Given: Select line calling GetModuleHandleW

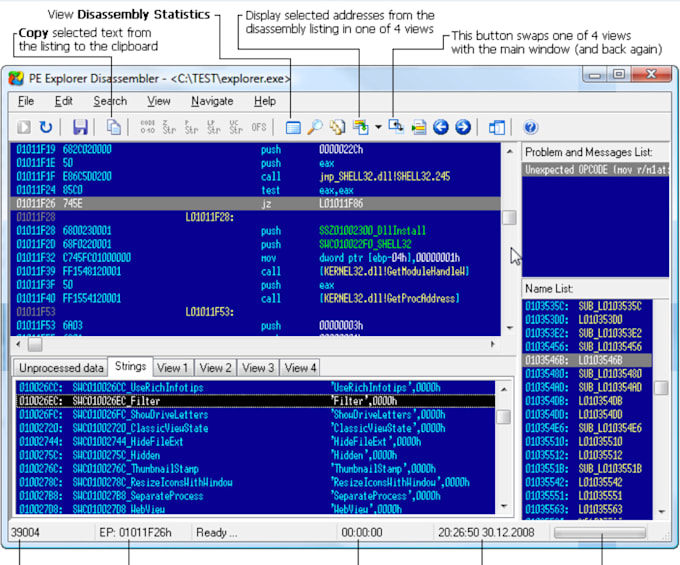Looking at the screenshot, I should click(x=255, y=271).
